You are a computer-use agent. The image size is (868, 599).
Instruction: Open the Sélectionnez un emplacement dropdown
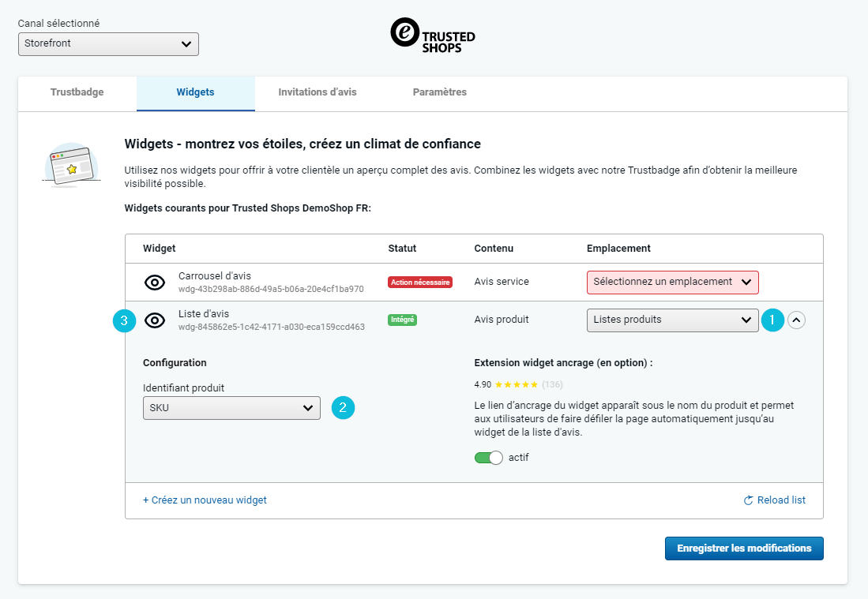pos(672,282)
